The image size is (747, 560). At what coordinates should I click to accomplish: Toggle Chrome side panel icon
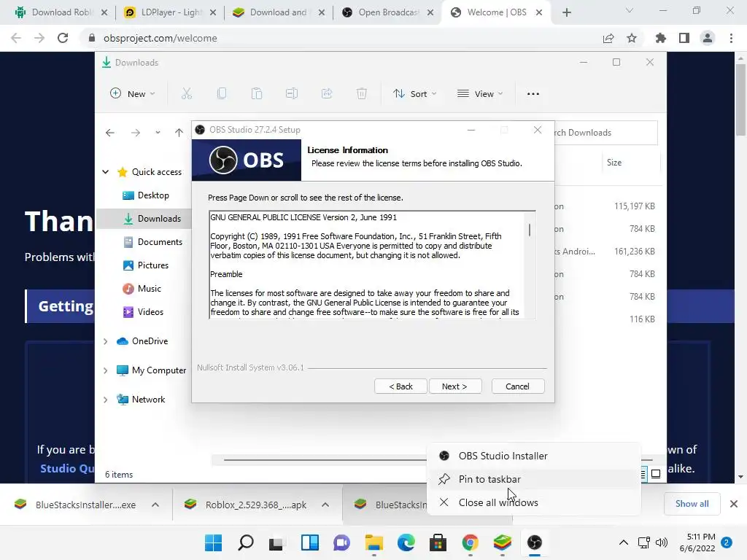click(684, 38)
